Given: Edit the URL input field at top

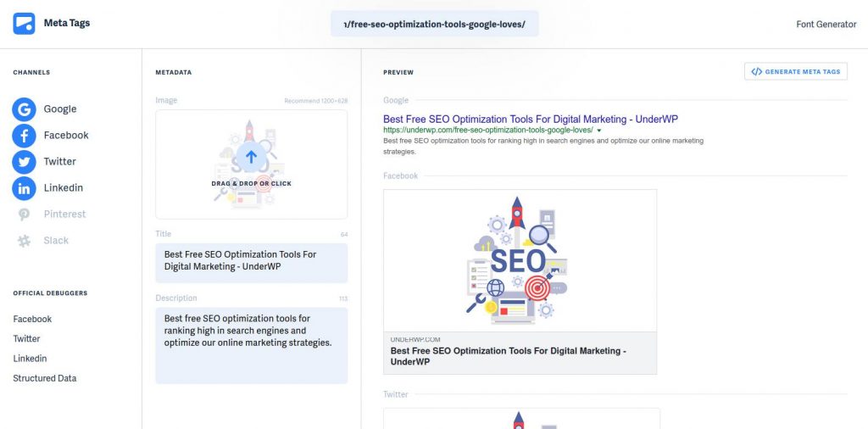Looking at the screenshot, I should [435, 24].
